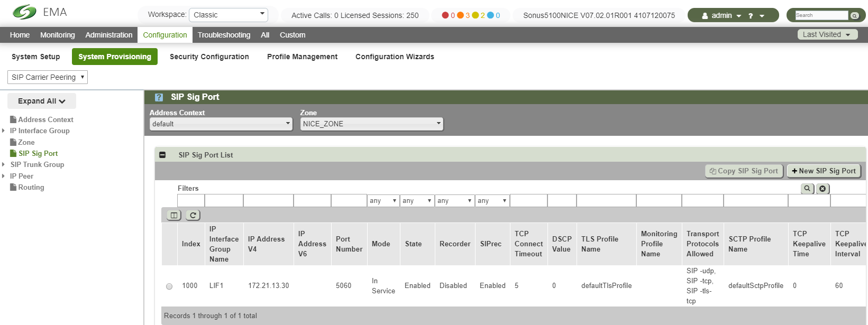Click the 172.21.13.30 address cell

269,286
